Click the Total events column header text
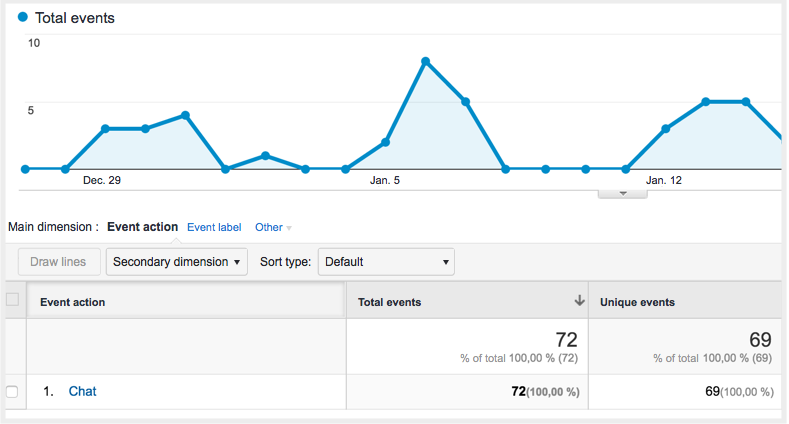The image size is (789, 424). click(389, 302)
